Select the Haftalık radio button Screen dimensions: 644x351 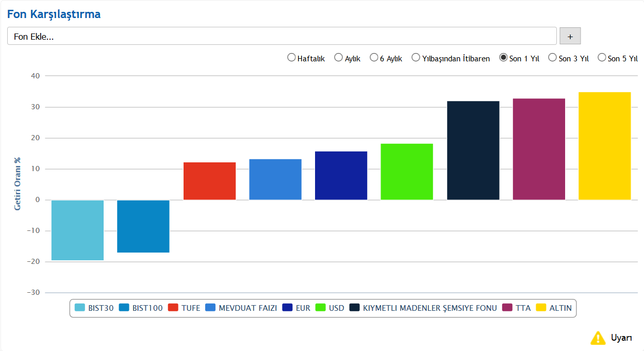(x=291, y=58)
